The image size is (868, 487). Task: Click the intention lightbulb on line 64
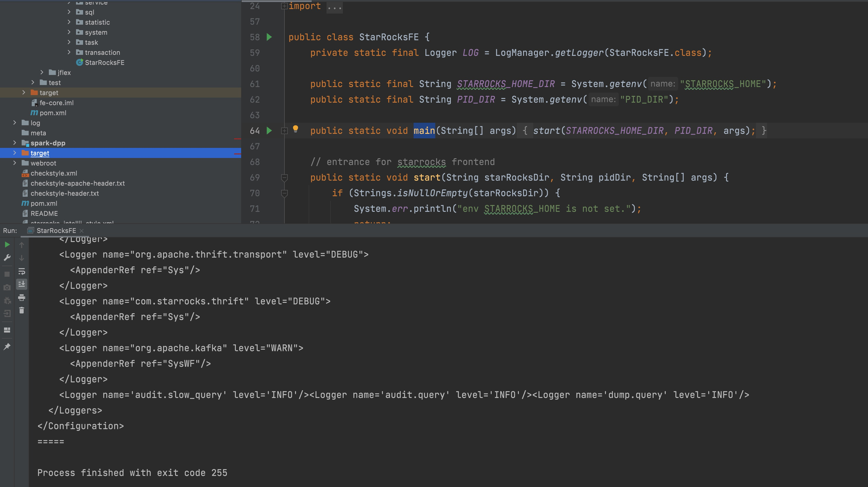click(296, 129)
